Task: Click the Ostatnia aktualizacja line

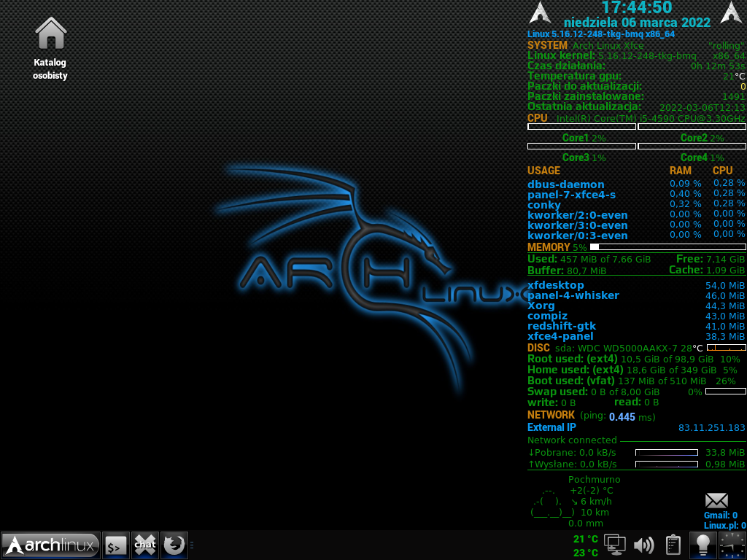Action: click(x=636, y=106)
